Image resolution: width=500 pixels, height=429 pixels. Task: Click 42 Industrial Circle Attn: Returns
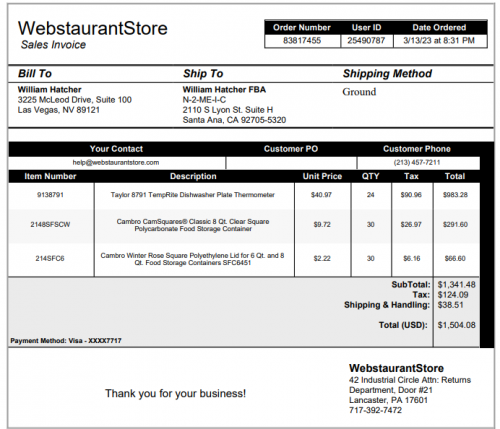(410, 380)
